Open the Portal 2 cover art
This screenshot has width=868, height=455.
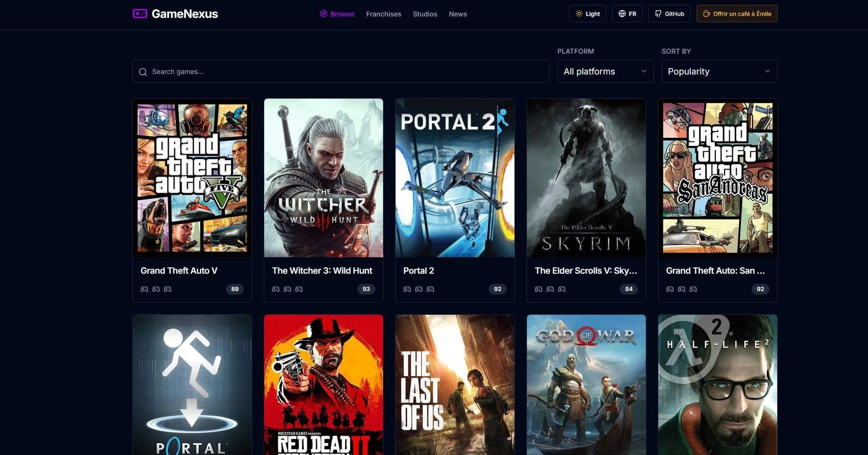coord(455,178)
